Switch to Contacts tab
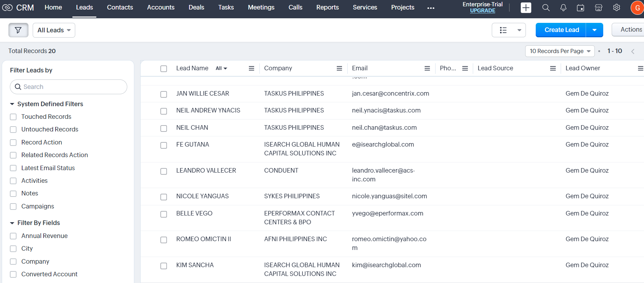This screenshot has width=644, height=283. click(120, 7)
